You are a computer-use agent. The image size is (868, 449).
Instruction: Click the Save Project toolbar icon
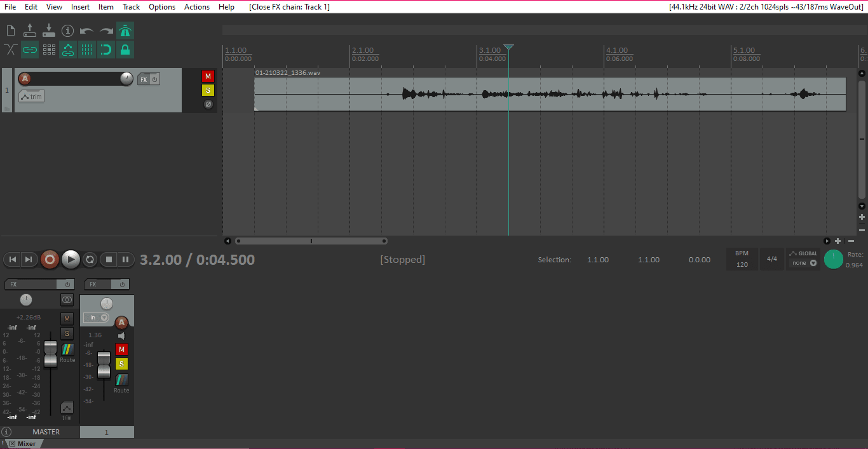click(x=49, y=30)
